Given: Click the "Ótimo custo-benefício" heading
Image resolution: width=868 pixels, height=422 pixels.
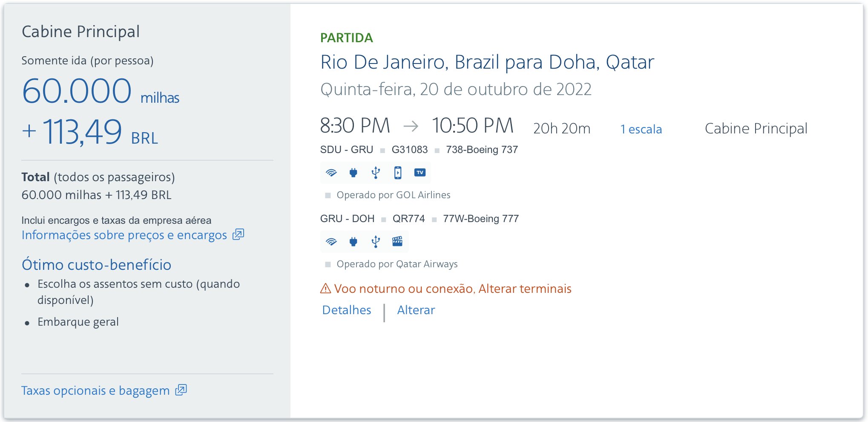Looking at the screenshot, I should click(97, 265).
